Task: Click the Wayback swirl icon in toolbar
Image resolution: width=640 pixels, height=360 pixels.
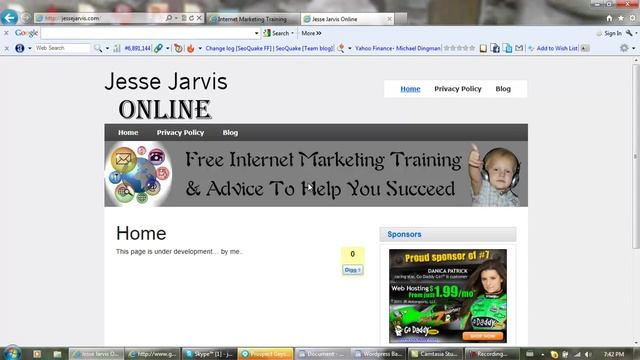Action: coord(178,48)
